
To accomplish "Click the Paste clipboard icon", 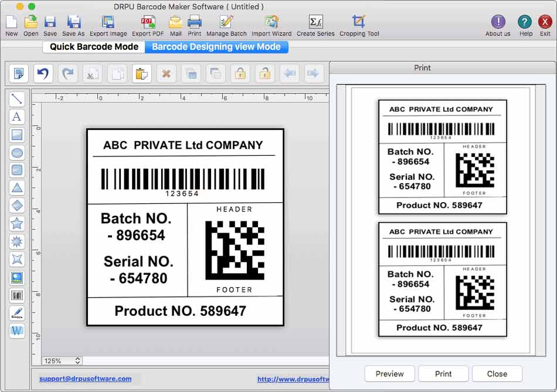I will point(141,73).
